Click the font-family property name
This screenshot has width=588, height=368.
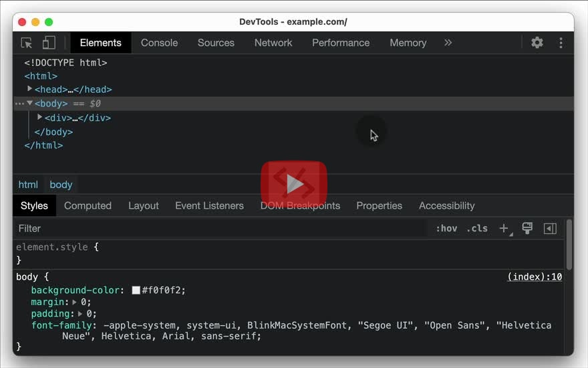click(x=61, y=325)
